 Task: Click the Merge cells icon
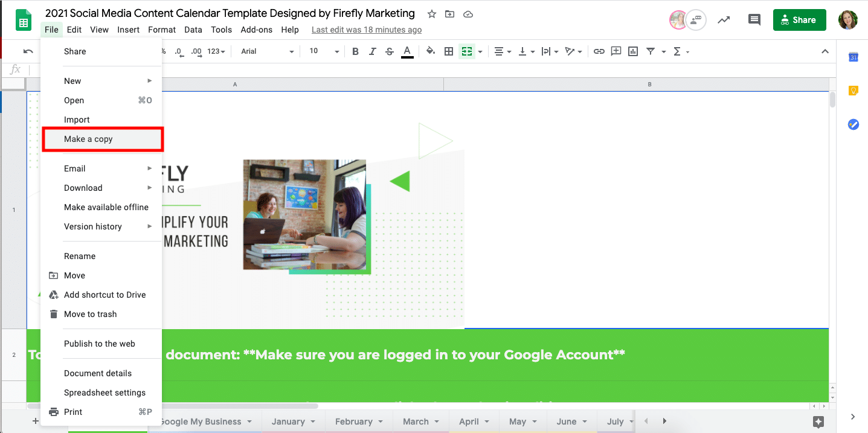466,51
